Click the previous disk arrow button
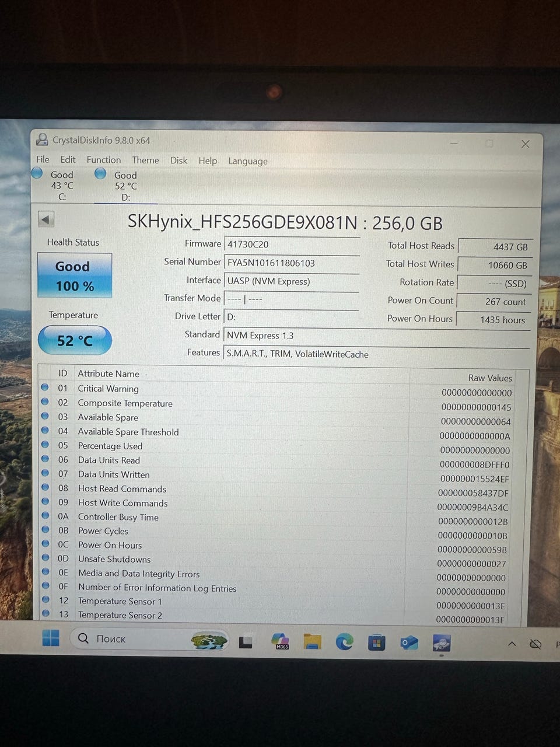 46,219
